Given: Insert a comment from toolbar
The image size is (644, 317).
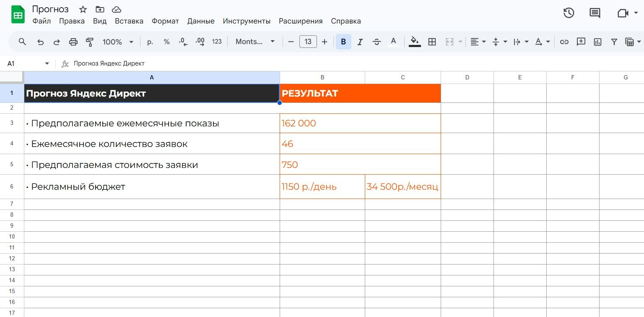Looking at the screenshot, I should coord(581,42).
